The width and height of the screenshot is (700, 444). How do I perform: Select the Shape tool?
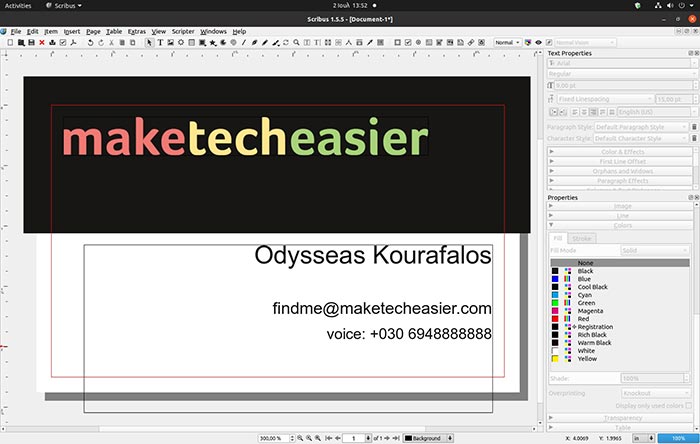click(x=202, y=42)
